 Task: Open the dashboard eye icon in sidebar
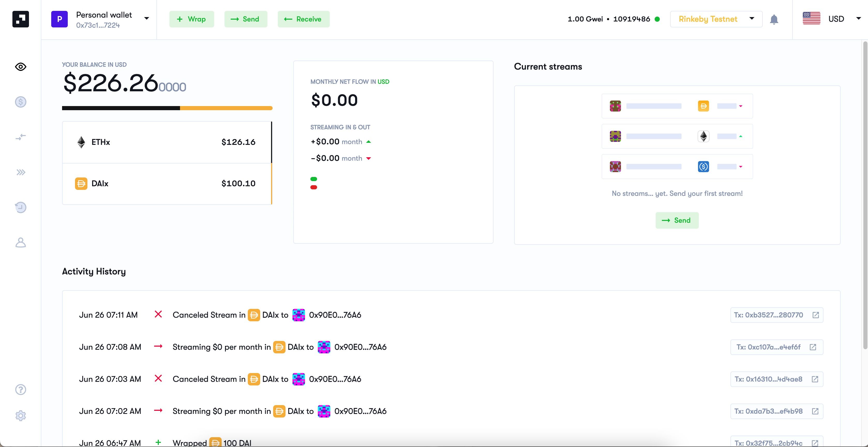20,67
